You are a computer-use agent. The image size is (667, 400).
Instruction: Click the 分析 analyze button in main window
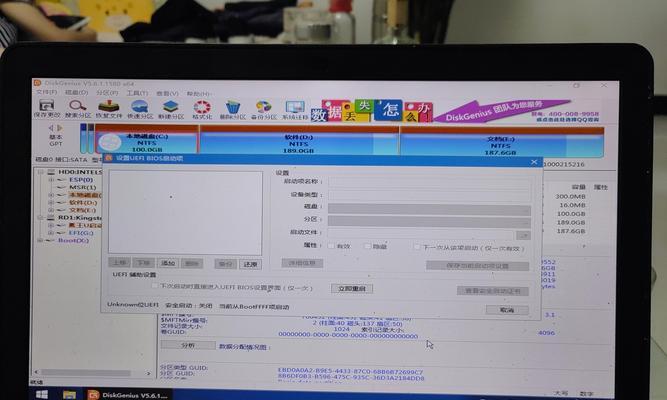(x=188, y=345)
